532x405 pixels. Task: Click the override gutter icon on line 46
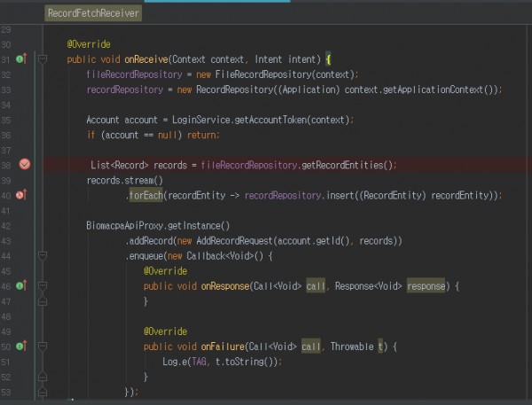[21, 285]
